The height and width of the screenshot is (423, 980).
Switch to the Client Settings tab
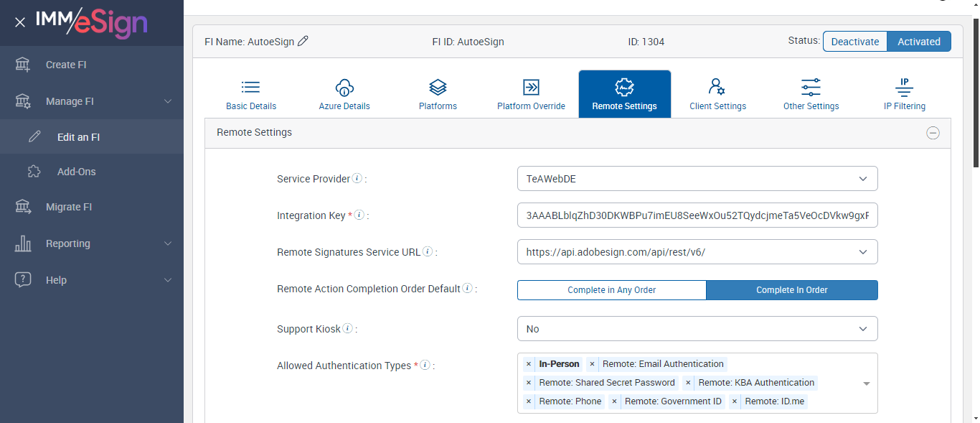click(x=717, y=94)
